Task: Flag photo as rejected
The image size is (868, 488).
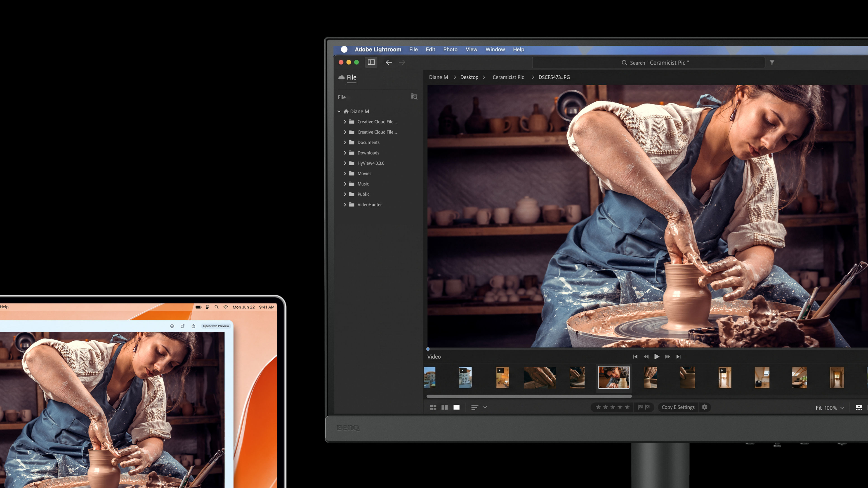Action: 647,407
